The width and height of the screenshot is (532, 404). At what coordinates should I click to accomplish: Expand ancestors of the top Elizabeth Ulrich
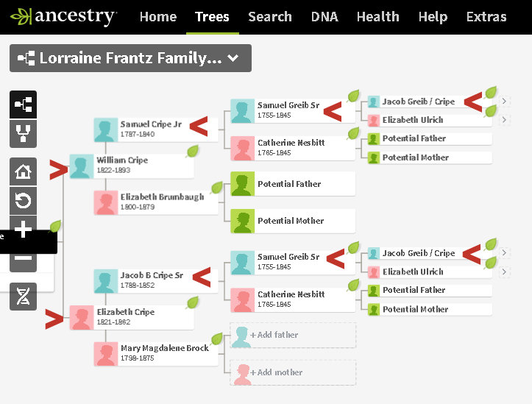click(x=505, y=120)
